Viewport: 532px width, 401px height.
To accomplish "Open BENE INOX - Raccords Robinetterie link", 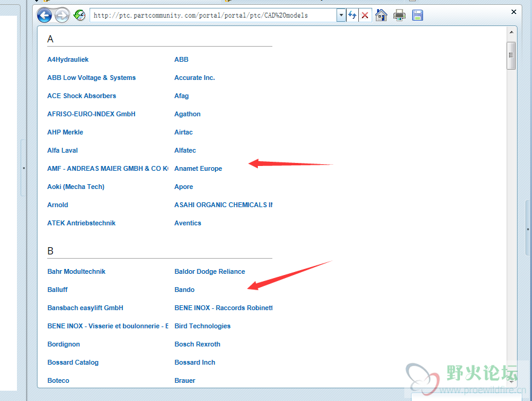I will tap(223, 308).
